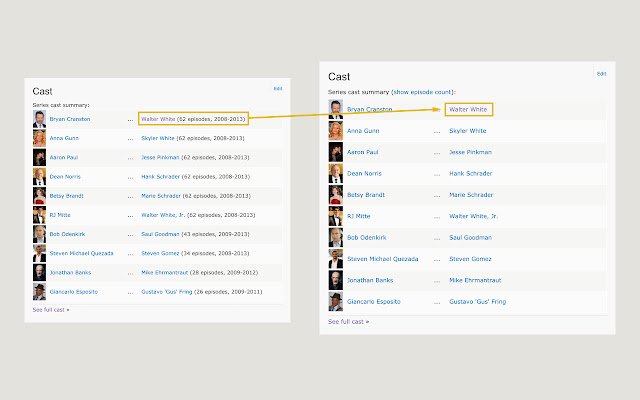
Task: Click See full cast in right panel
Action: (348, 322)
